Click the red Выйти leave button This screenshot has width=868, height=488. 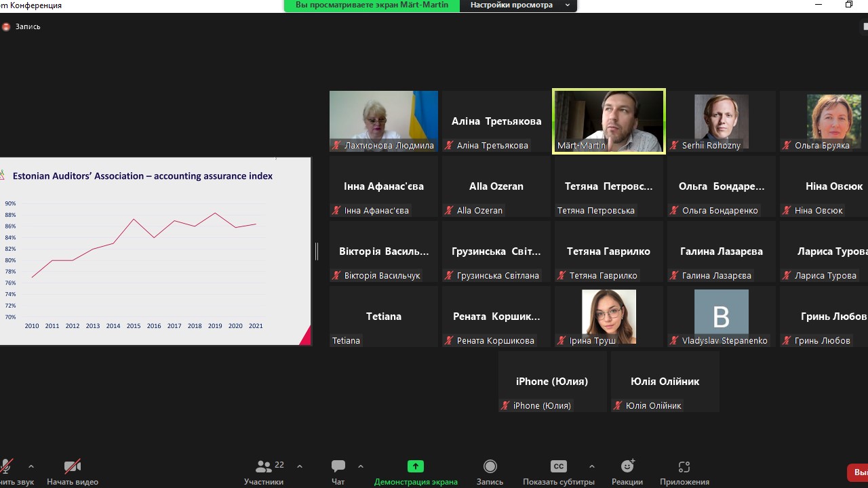click(x=859, y=472)
